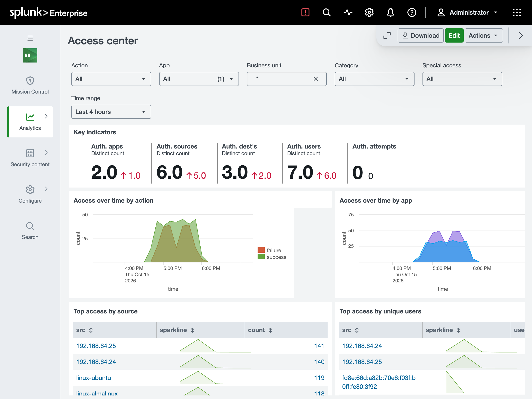Open the Administrator user menu

[467, 12]
